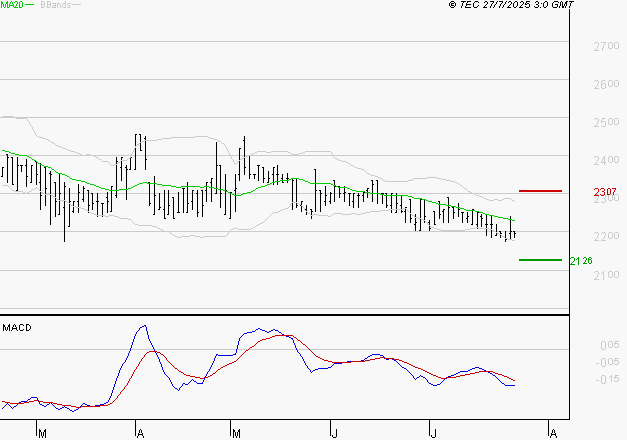Click the last A month marker
The width and height of the screenshot is (627, 440).
553,434
